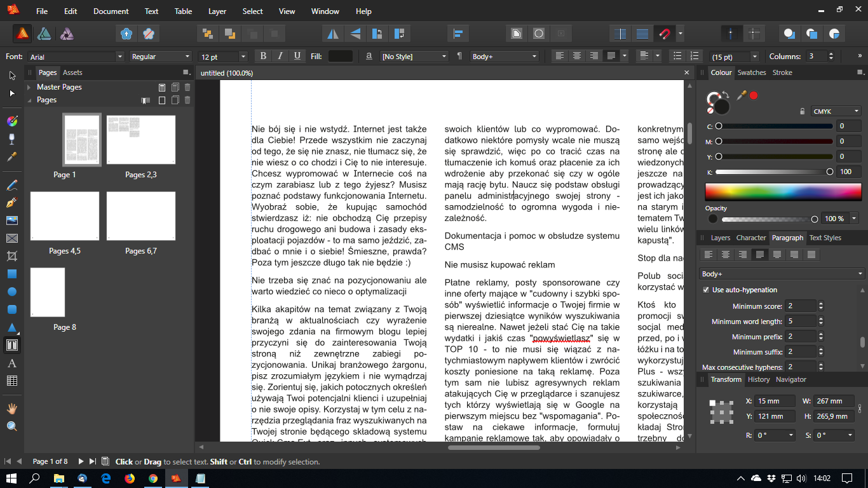Toggle Underline text formatting

(297, 57)
